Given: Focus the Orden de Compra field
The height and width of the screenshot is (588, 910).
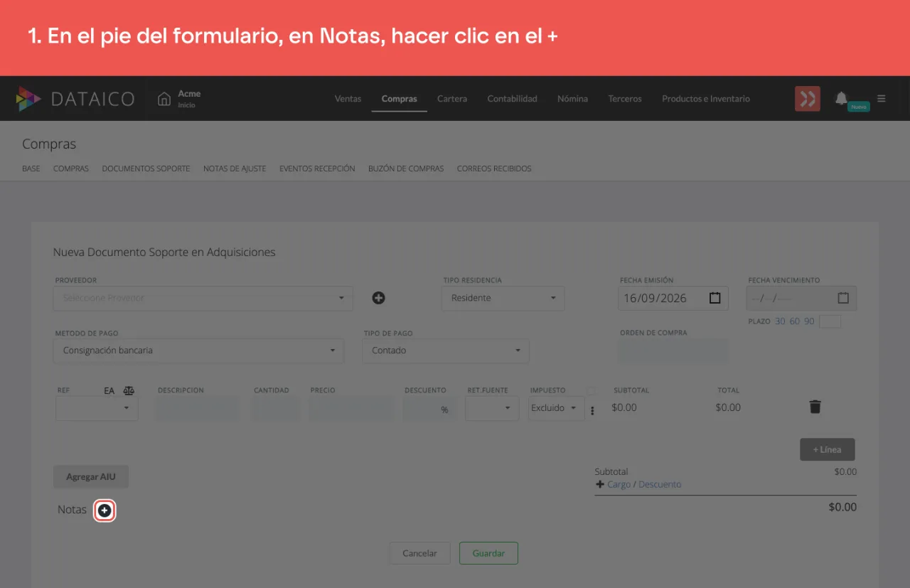Looking at the screenshot, I should coord(673,351).
